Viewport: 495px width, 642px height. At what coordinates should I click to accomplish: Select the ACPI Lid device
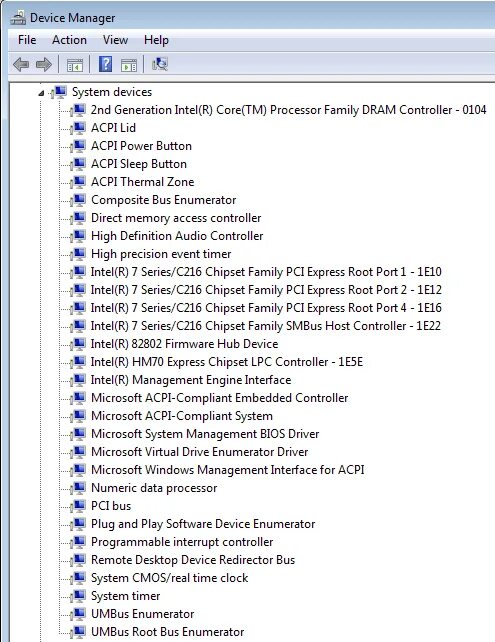click(x=113, y=128)
